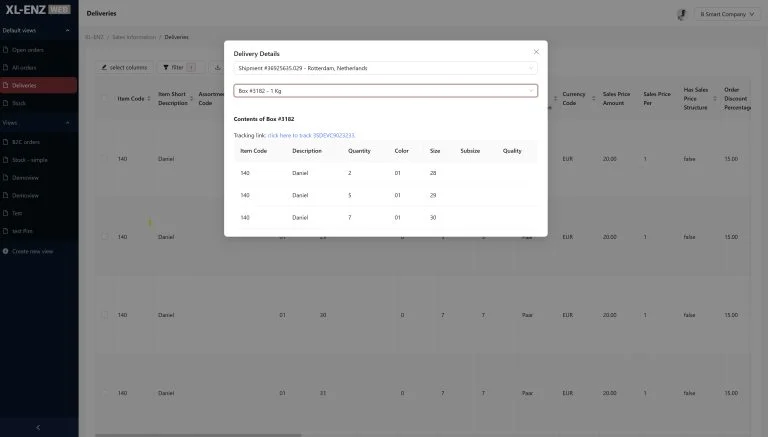Tick the checkbox of the third table row

(105, 315)
